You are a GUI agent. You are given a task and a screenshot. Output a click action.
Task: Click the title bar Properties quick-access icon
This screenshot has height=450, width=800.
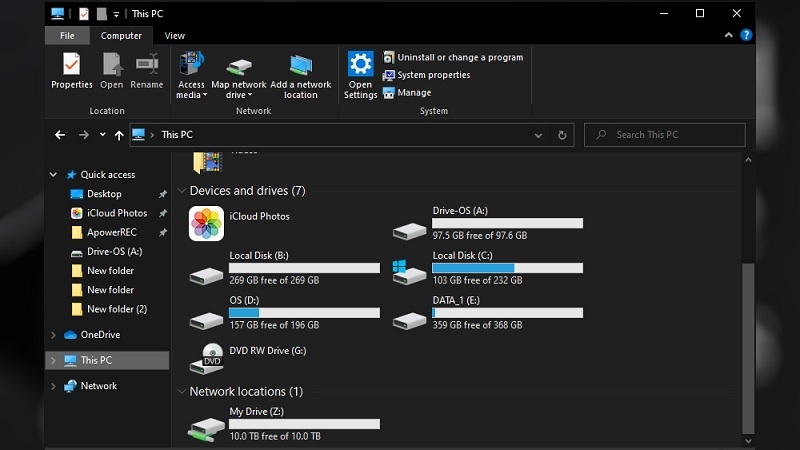[x=84, y=14]
